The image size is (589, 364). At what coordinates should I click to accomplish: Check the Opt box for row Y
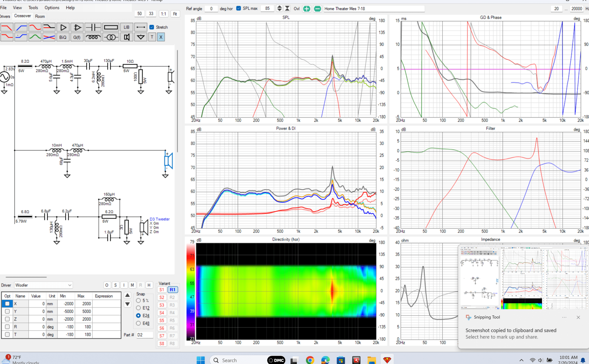[x=7, y=311]
